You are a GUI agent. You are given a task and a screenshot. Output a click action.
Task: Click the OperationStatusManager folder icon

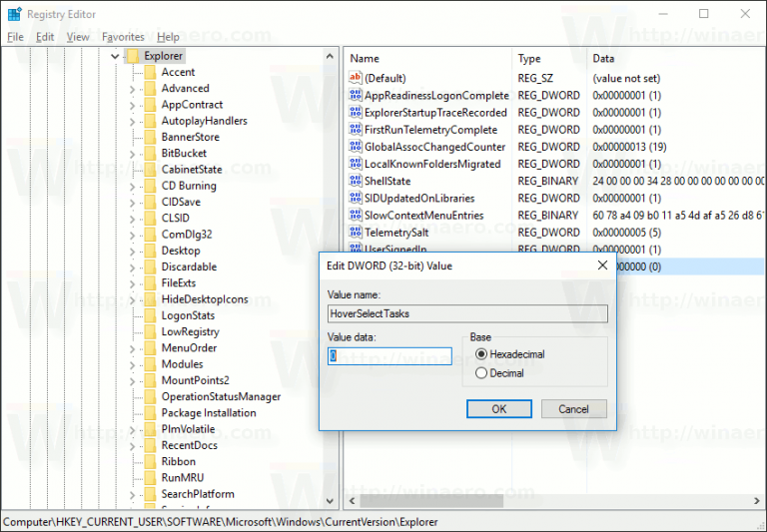pos(150,396)
